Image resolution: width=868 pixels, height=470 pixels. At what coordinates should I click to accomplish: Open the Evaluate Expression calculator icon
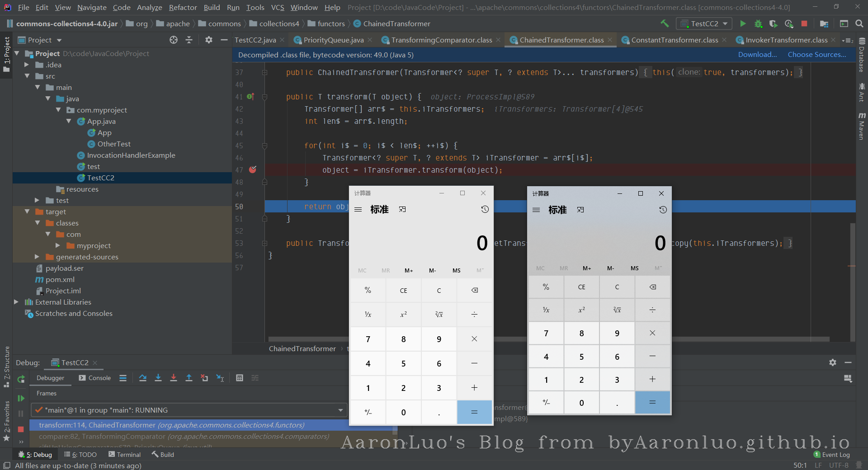[240, 378]
